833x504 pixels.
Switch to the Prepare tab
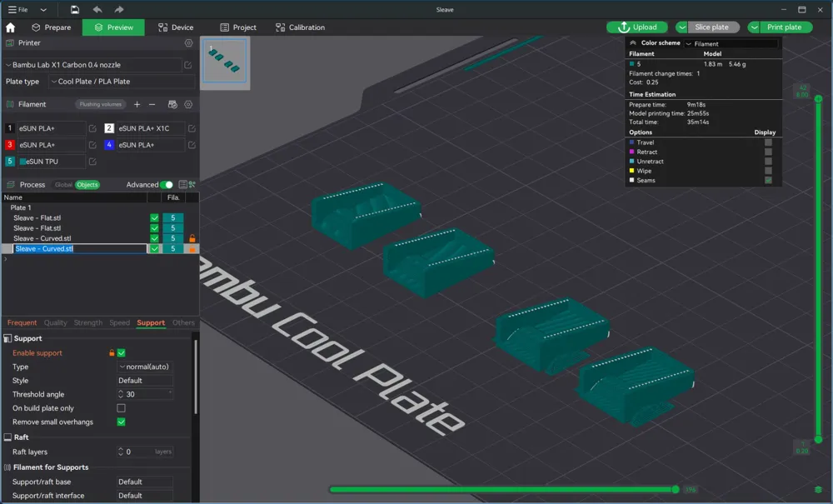click(51, 27)
